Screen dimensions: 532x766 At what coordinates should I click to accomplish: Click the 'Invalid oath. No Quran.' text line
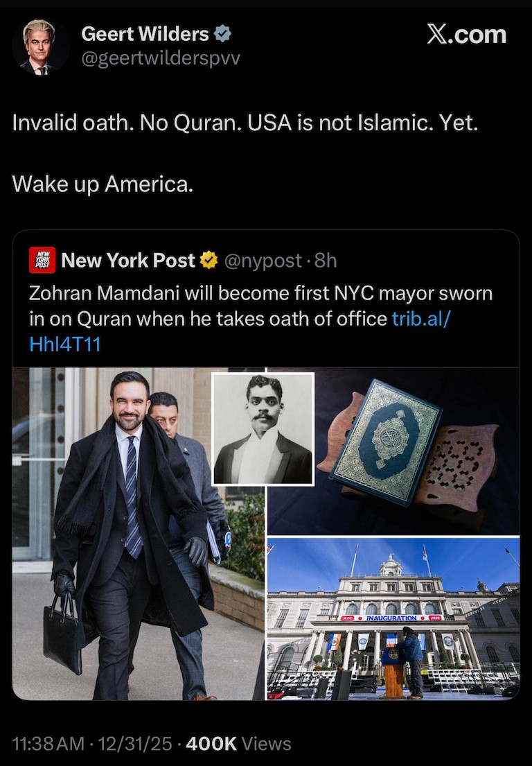pyautogui.click(x=245, y=123)
